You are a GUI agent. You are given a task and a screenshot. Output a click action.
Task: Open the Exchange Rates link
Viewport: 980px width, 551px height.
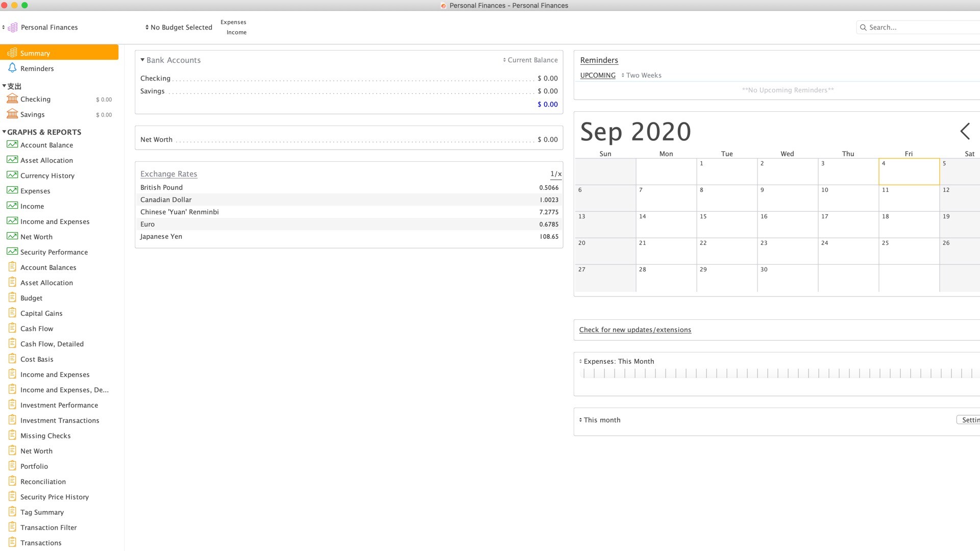coord(168,173)
